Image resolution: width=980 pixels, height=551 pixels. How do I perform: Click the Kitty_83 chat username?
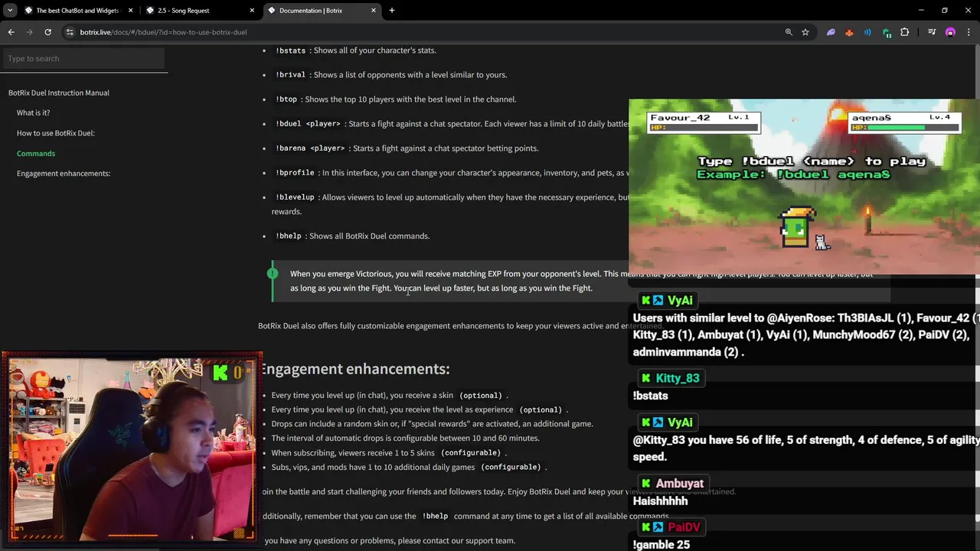tap(678, 378)
